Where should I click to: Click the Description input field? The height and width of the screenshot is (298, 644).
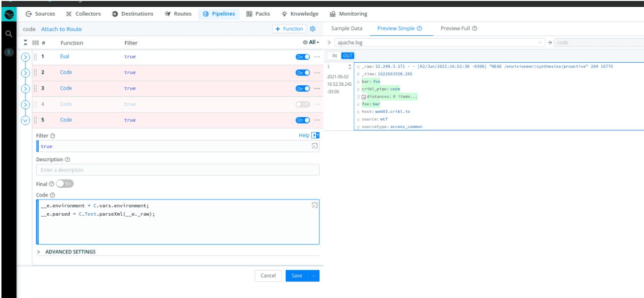177,170
